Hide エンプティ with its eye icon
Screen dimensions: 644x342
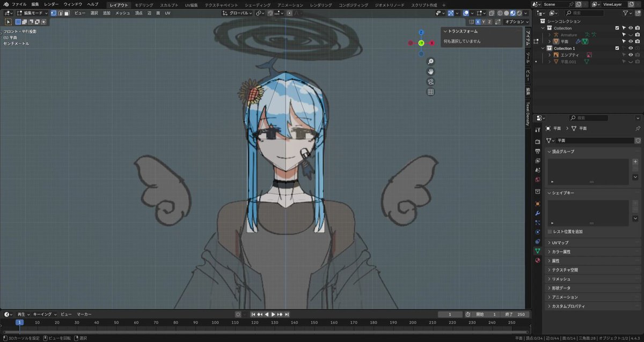631,55
